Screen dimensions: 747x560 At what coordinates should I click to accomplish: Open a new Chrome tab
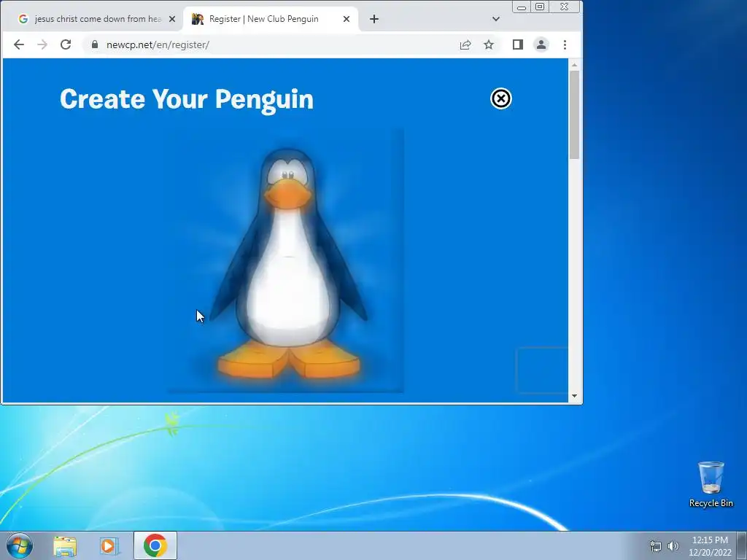374,19
